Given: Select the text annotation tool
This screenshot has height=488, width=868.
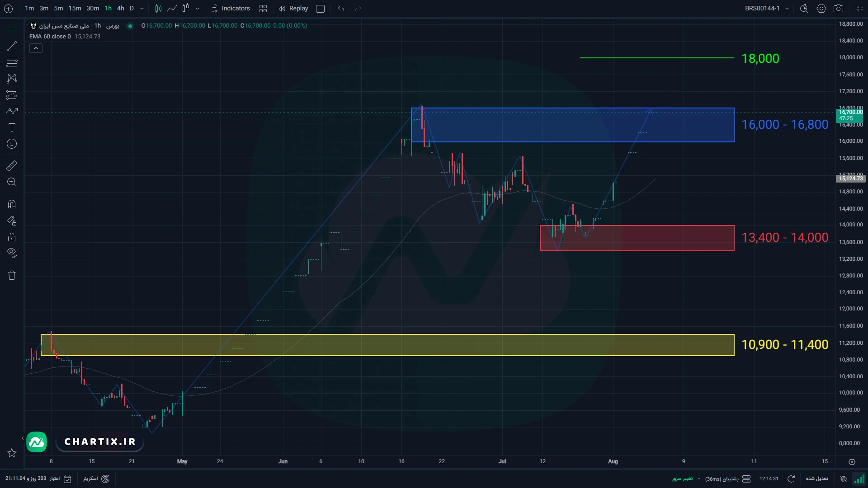Looking at the screenshot, I should point(12,127).
